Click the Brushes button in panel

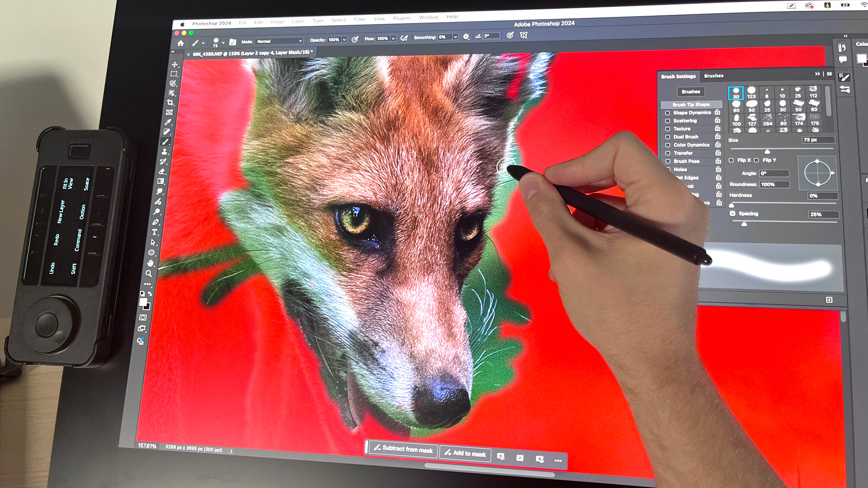click(x=691, y=92)
